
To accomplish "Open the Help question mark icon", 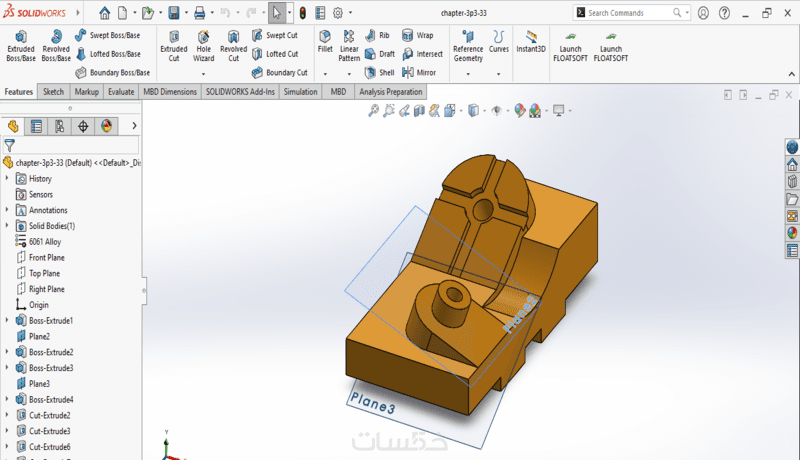I will coord(724,13).
